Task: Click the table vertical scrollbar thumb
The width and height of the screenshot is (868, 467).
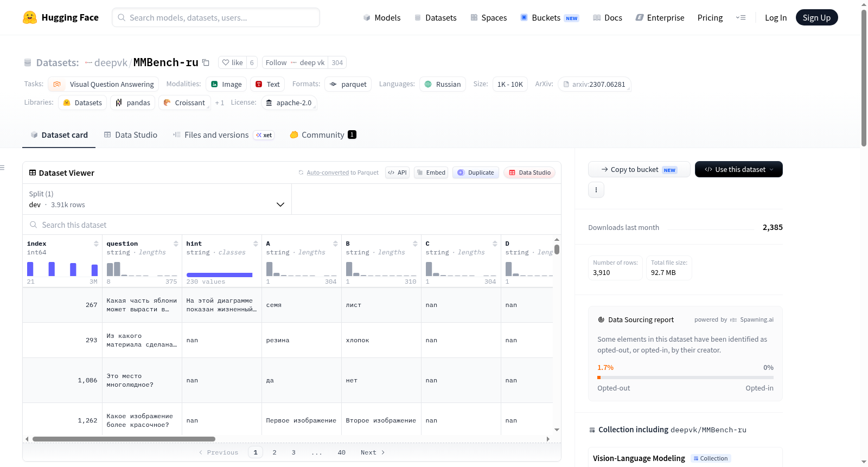Action: click(x=557, y=250)
